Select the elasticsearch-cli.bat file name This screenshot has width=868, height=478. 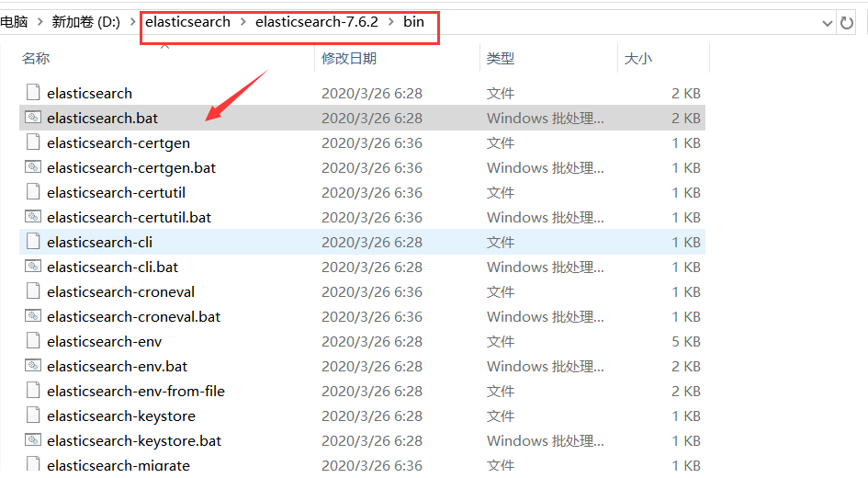coord(112,267)
